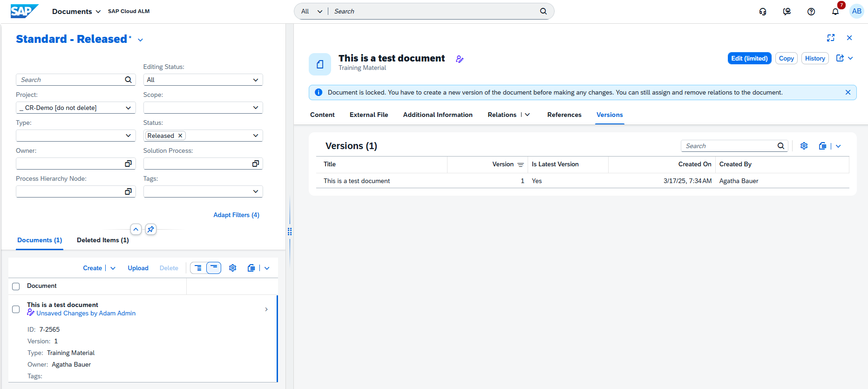Open the Editing Status dropdown

coord(255,80)
